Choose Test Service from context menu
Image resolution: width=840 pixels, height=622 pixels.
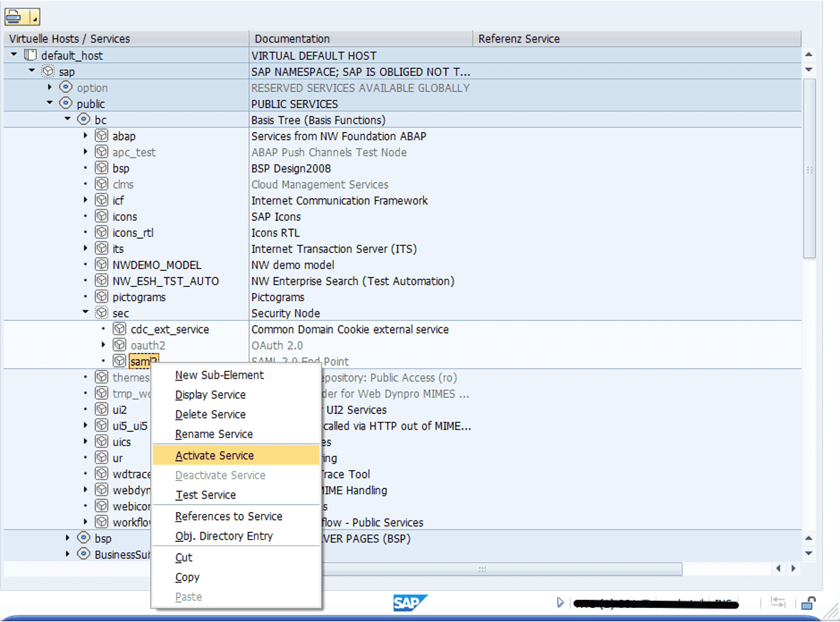pos(205,495)
